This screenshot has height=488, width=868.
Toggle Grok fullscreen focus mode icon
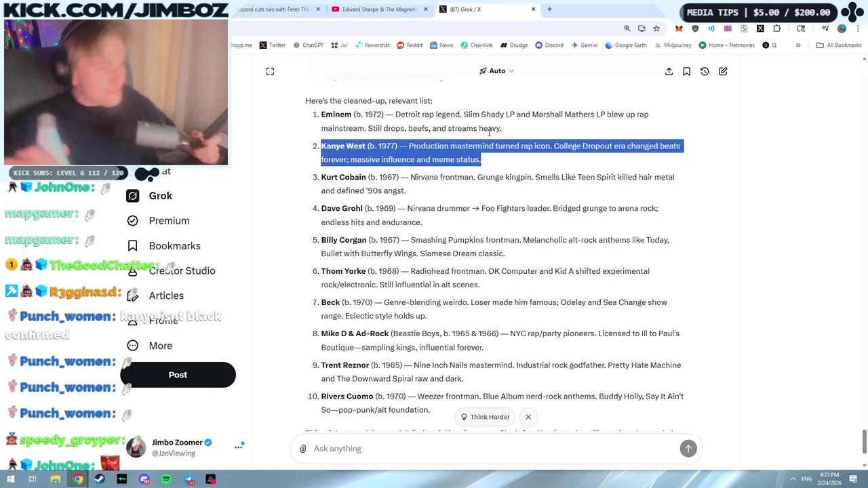click(270, 71)
